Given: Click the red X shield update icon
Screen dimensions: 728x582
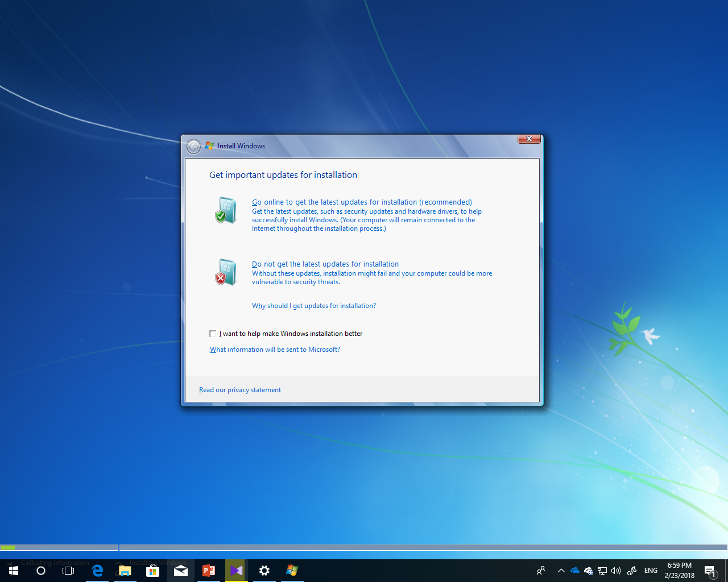Looking at the screenshot, I should 226,272.
